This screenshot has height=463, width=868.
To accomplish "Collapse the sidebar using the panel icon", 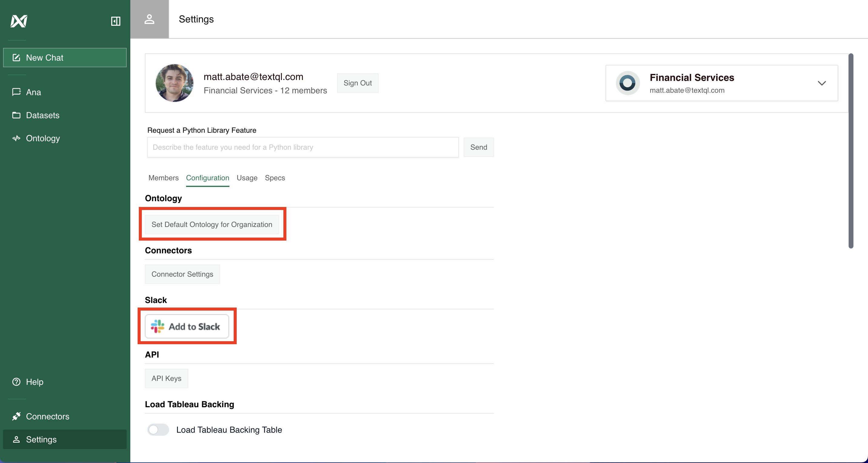I will 115,21.
